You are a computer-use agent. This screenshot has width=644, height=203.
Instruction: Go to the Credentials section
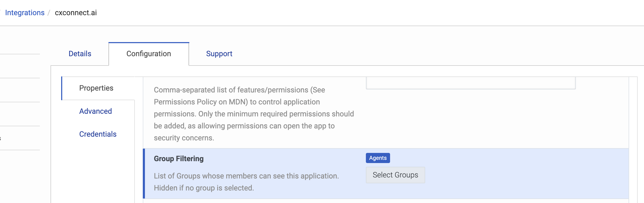pyautogui.click(x=98, y=134)
